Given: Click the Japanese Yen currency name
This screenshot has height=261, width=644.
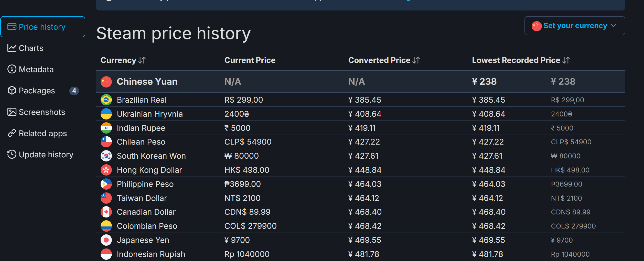Looking at the screenshot, I should coord(143,240).
